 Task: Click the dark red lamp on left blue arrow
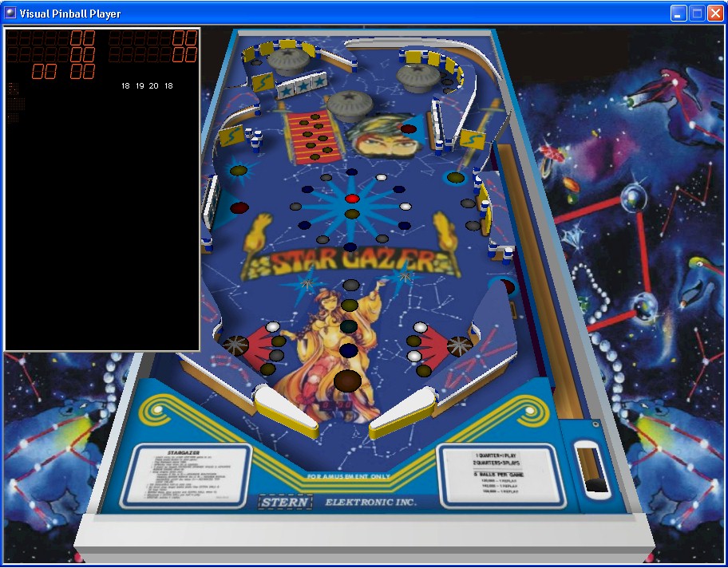coord(239,207)
